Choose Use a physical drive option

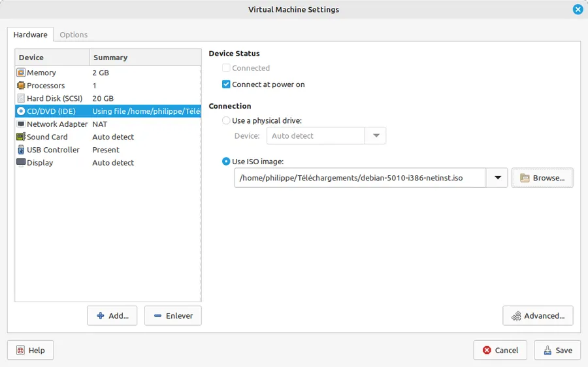click(226, 120)
